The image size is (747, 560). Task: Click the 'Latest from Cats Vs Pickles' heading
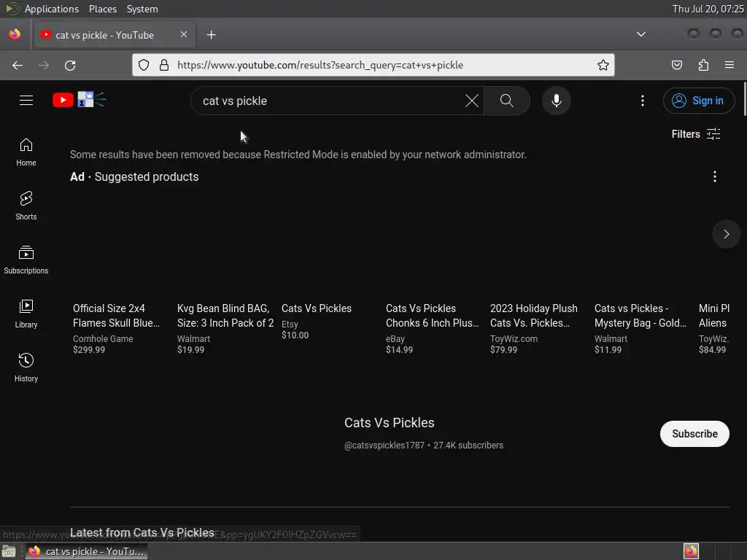pyautogui.click(x=142, y=532)
